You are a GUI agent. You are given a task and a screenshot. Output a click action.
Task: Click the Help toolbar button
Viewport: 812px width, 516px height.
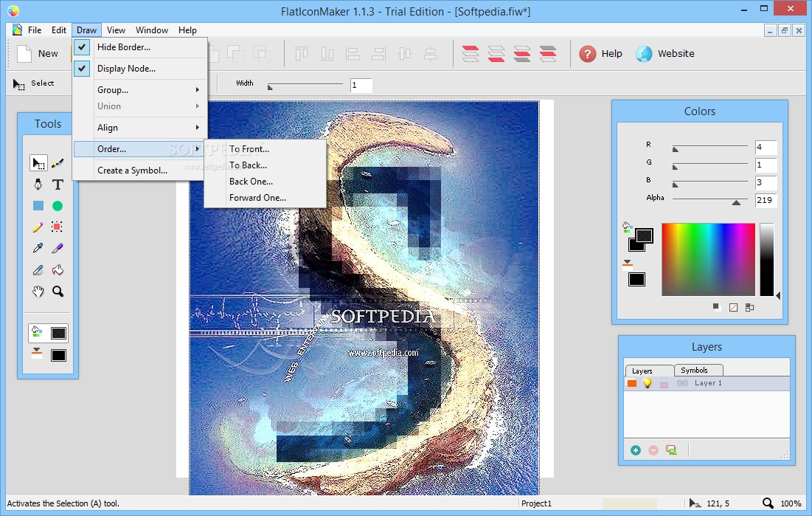(x=601, y=53)
